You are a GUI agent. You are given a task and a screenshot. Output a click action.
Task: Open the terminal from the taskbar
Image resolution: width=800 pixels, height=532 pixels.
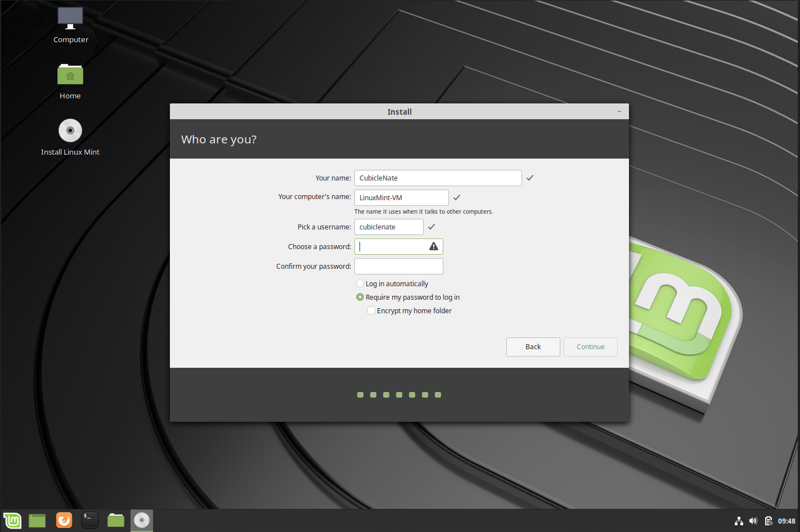coord(89,520)
